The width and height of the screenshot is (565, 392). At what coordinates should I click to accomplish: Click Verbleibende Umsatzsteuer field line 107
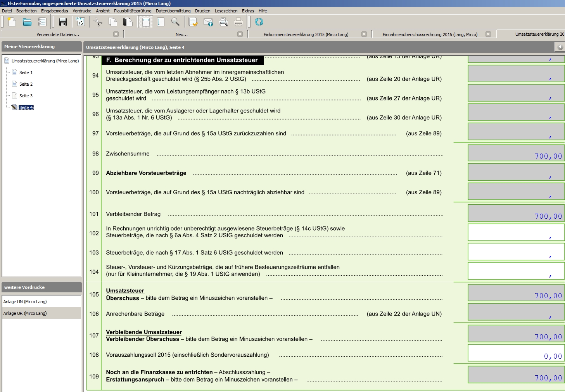[x=516, y=333]
